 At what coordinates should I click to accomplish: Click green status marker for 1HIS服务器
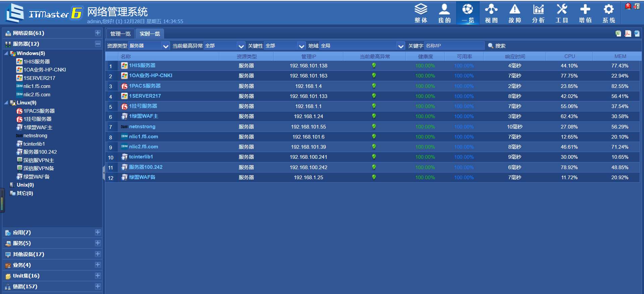(x=374, y=66)
